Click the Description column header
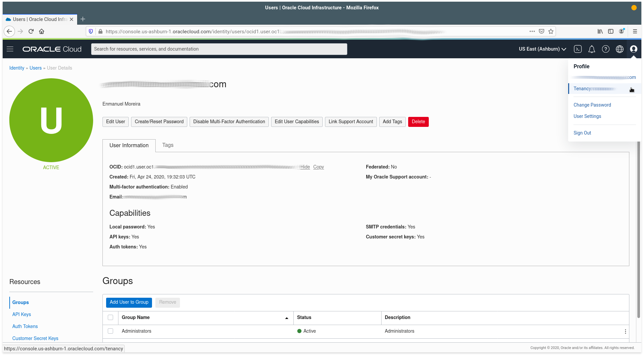644x356 pixels. (x=398, y=317)
